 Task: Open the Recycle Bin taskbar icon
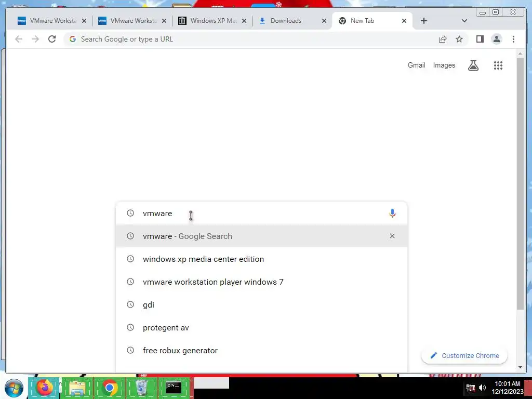point(141,388)
